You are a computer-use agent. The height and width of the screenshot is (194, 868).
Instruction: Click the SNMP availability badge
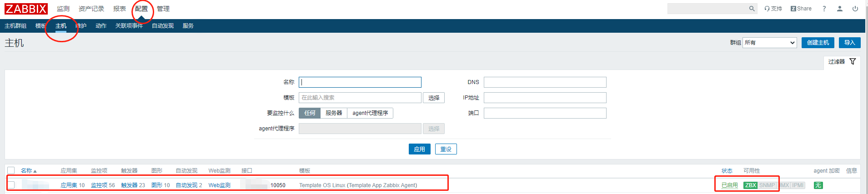(767, 185)
